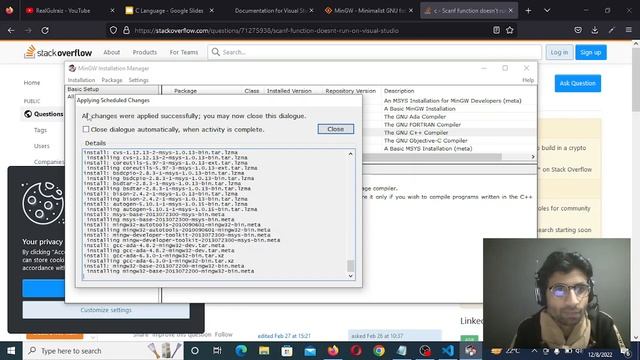
Task: Open the padlock site information icon
Action: point(126,30)
